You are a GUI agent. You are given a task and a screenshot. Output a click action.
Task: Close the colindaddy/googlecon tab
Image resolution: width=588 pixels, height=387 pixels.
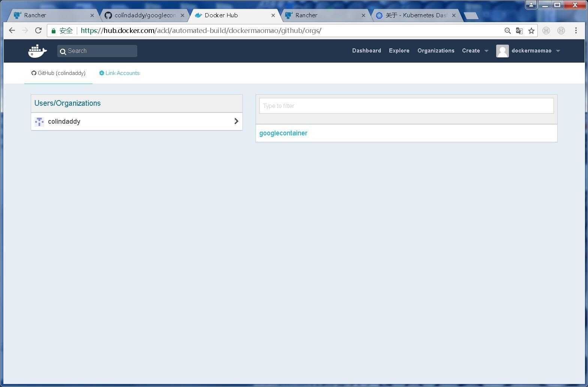coord(183,15)
